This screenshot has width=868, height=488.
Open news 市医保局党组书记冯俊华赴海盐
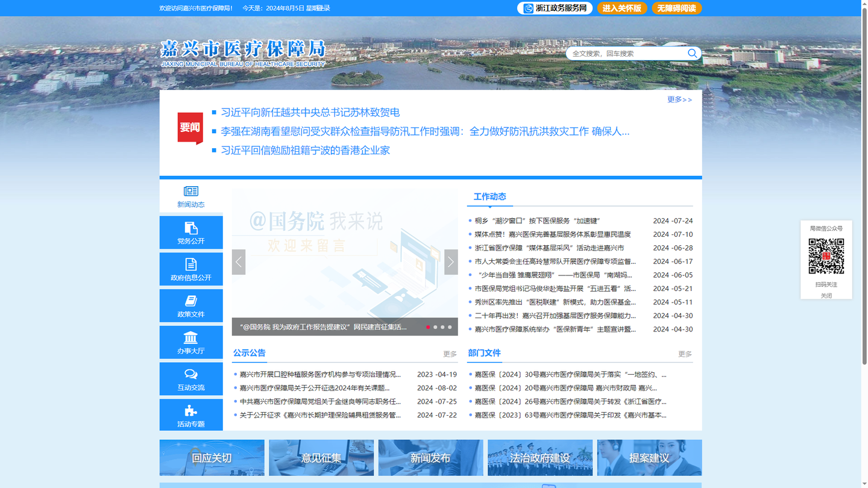tap(555, 289)
